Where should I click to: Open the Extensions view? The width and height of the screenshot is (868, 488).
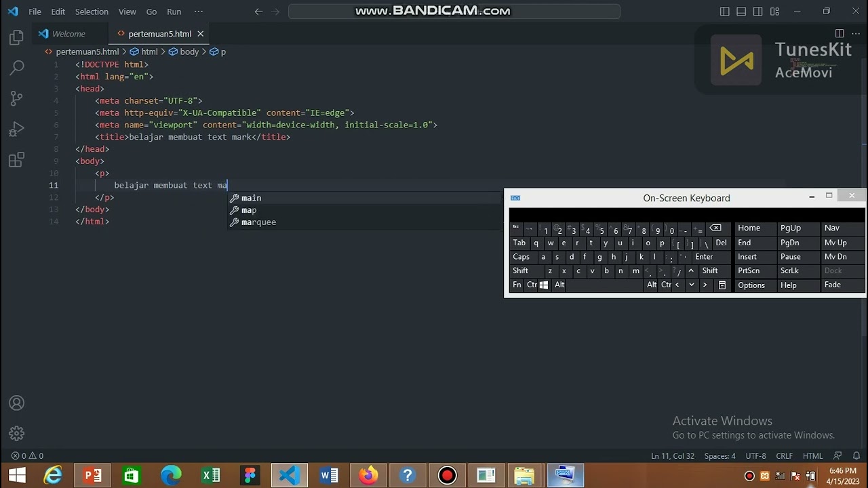coord(17,160)
